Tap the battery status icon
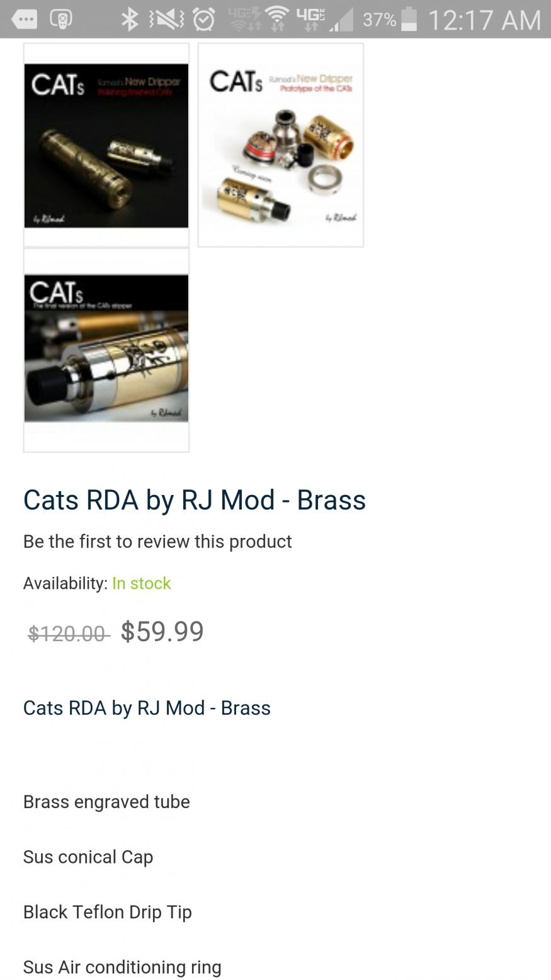This screenshot has width=551, height=980. (409, 20)
